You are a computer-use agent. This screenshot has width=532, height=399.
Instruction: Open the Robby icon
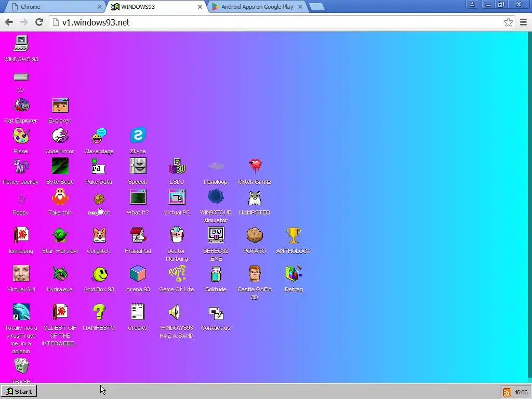[x=21, y=198]
